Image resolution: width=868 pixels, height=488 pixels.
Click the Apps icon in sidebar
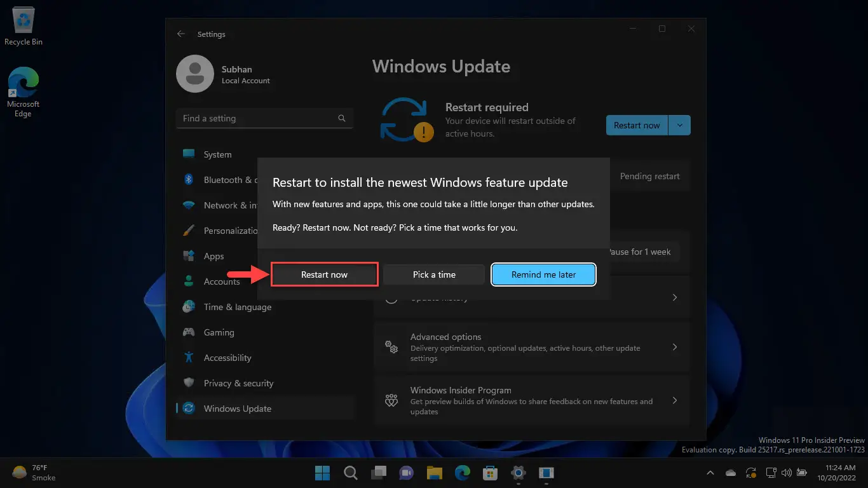pos(189,256)
